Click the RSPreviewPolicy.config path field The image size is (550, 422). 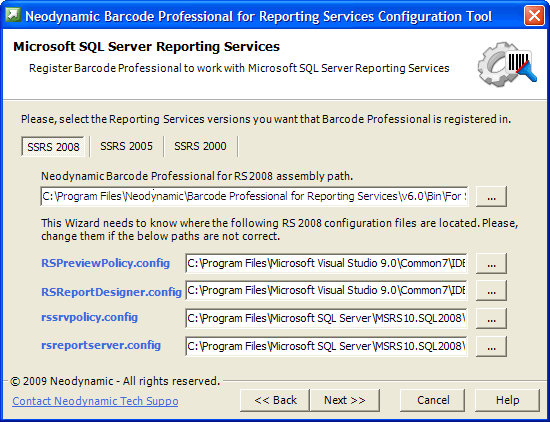click(x=326, y=263)
